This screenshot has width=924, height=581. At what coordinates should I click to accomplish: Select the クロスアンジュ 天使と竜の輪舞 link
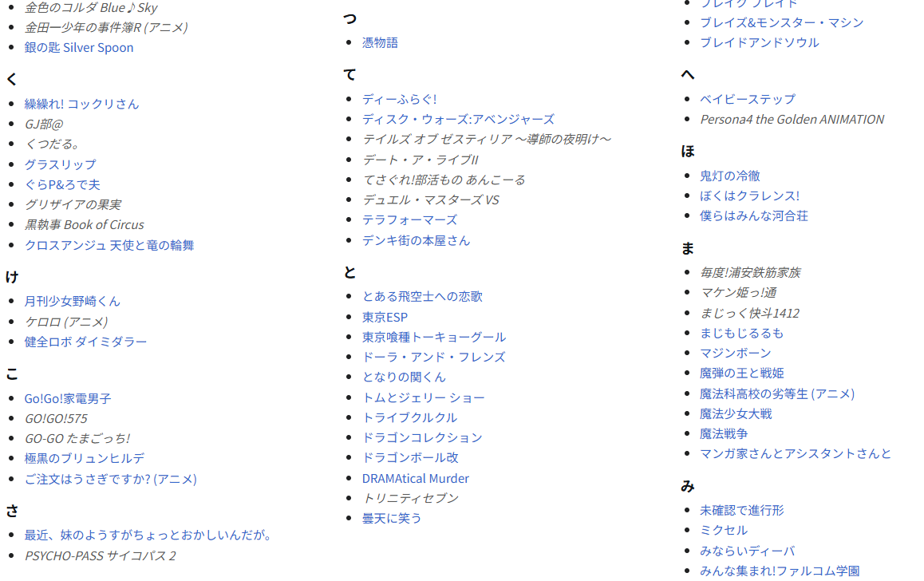click(x=109, y=245)
